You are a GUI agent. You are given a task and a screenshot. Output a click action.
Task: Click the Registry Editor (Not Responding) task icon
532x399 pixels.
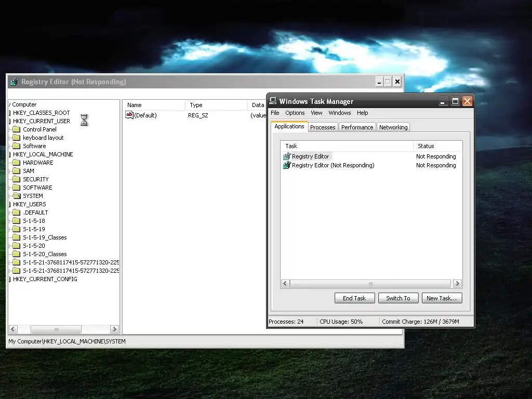coord(287,165)
